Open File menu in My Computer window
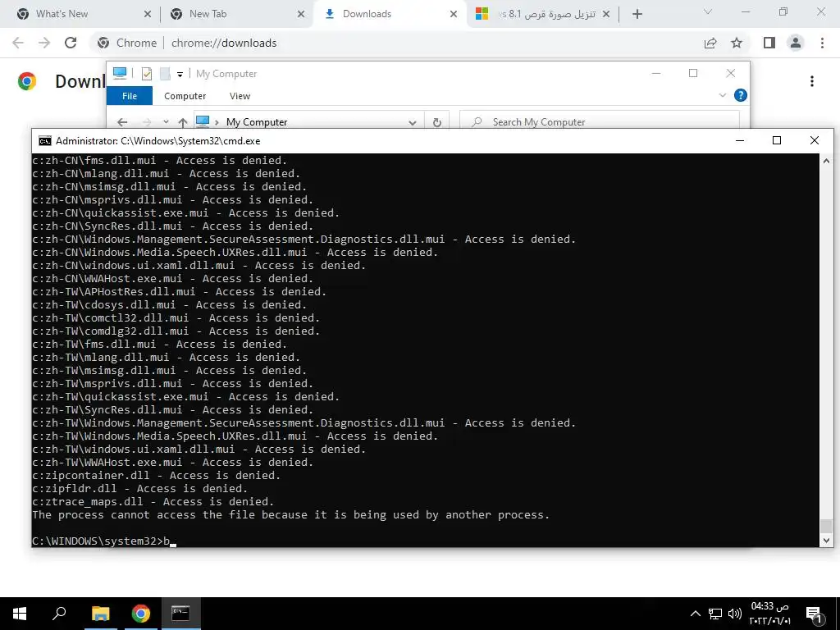The image size is (840, 630). coord(130,96)
